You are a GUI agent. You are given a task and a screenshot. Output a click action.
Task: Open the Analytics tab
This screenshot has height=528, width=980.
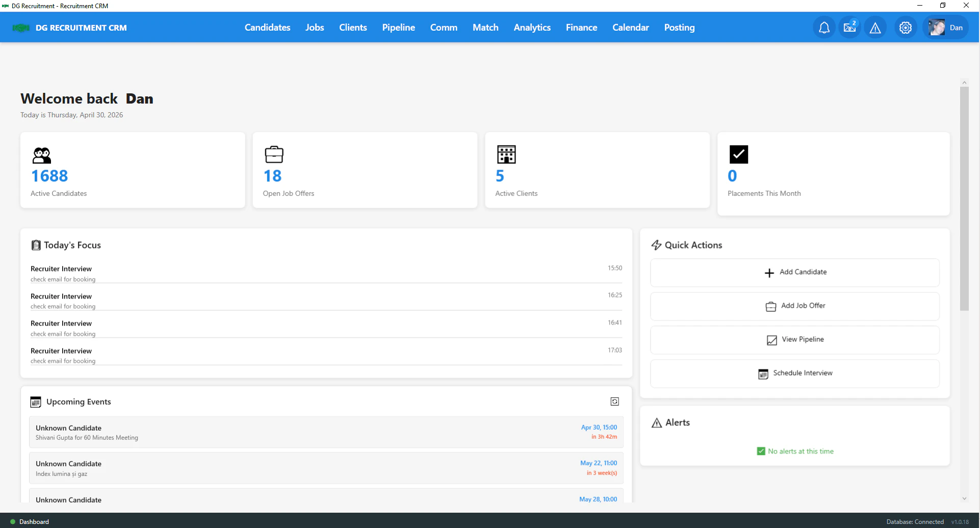point(532,28)
